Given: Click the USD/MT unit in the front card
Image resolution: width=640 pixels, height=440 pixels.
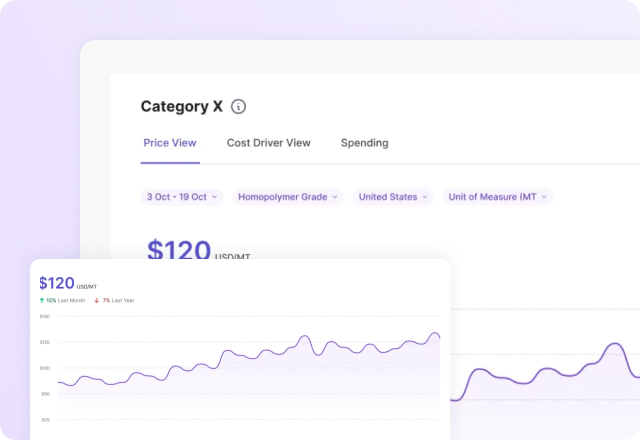Looking at the screenshot, I should 87,287.
